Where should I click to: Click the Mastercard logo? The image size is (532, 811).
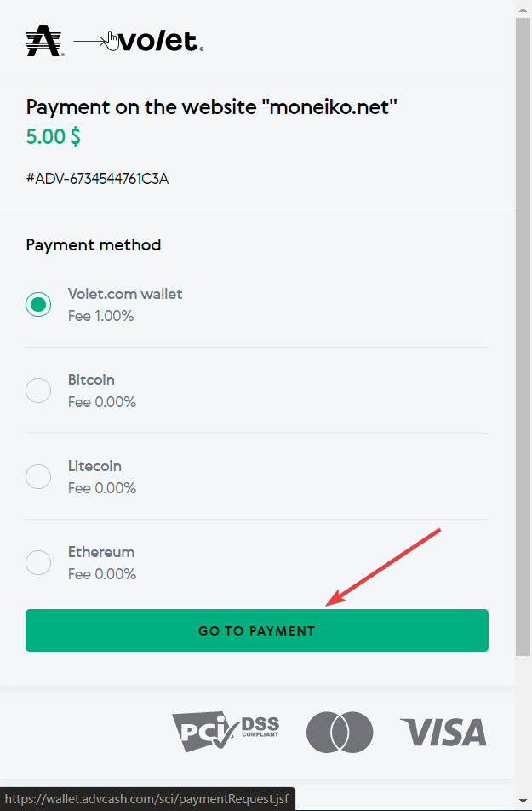click(340, 732)
